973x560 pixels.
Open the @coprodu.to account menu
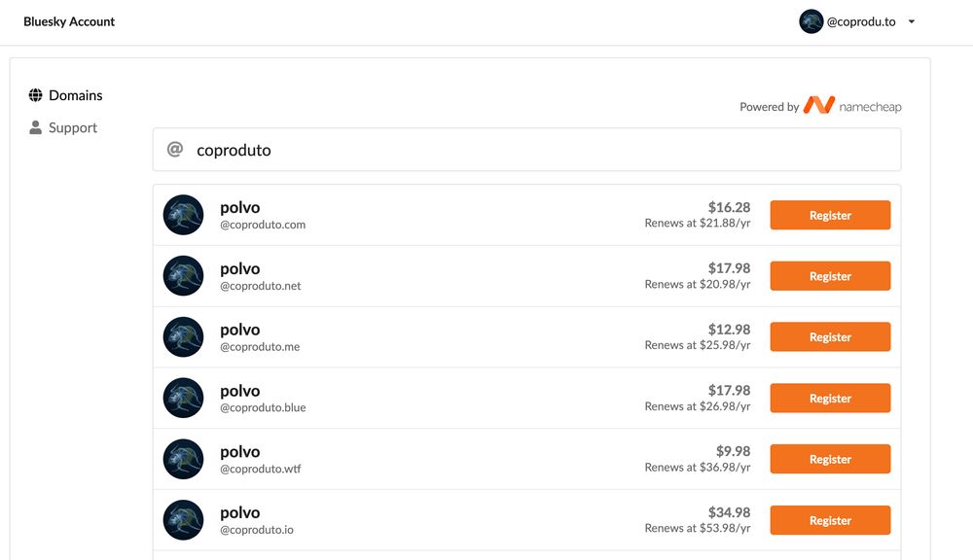860,21
